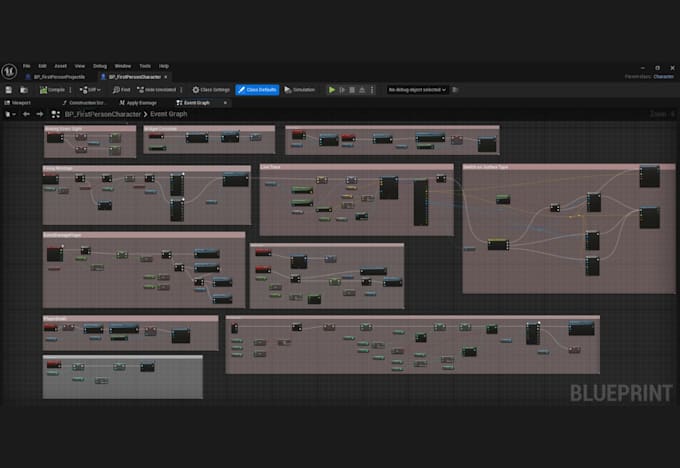Open the debug object selection dropdown
Screen dimensions: 680x468
(417, 90)
